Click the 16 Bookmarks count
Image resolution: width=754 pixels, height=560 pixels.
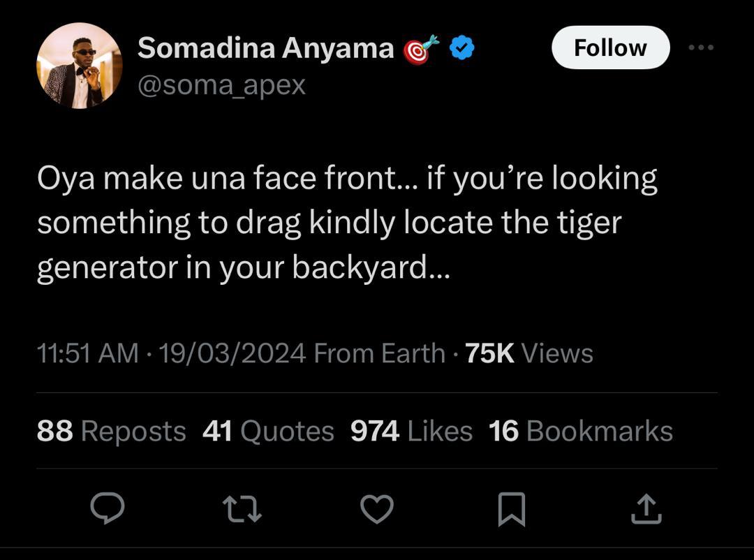pos(580,431)
